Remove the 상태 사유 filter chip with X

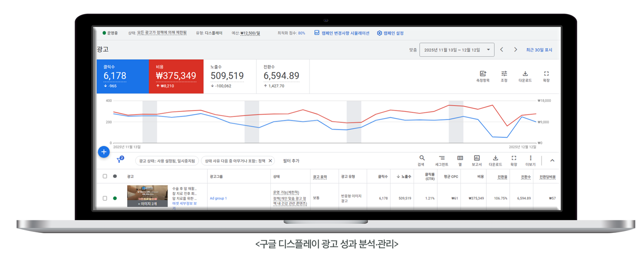point(270,161)
